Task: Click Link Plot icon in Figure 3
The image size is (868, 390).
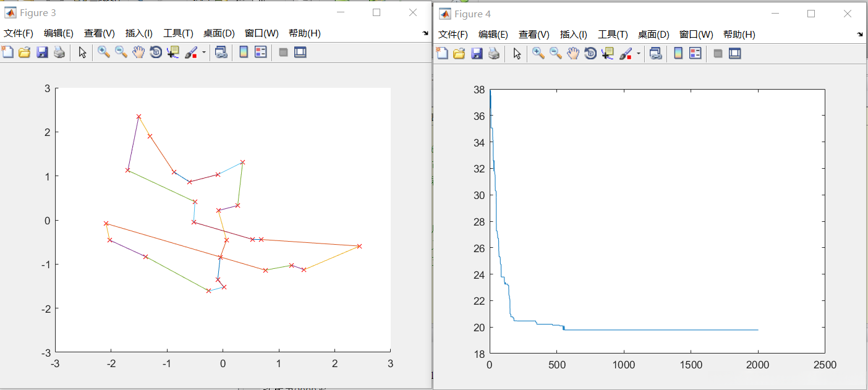Action: pyautogui.click(x=221, y=53)
